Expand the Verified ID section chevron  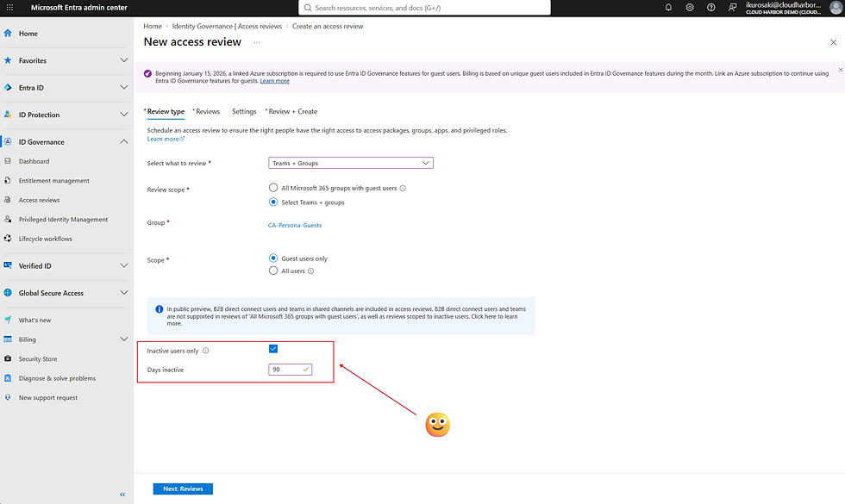(x=124, y=265)
